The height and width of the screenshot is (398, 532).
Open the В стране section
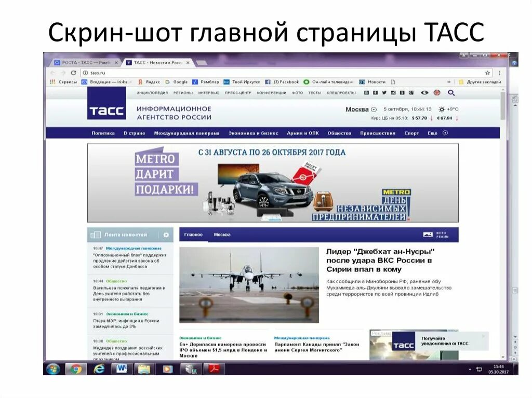[134, 133]
